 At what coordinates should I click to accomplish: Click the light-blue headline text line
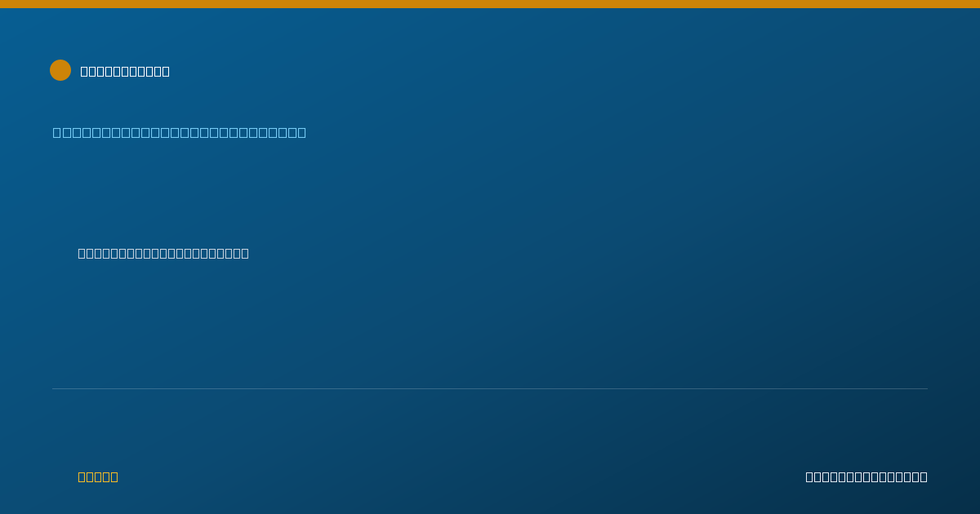coord(180,132)
